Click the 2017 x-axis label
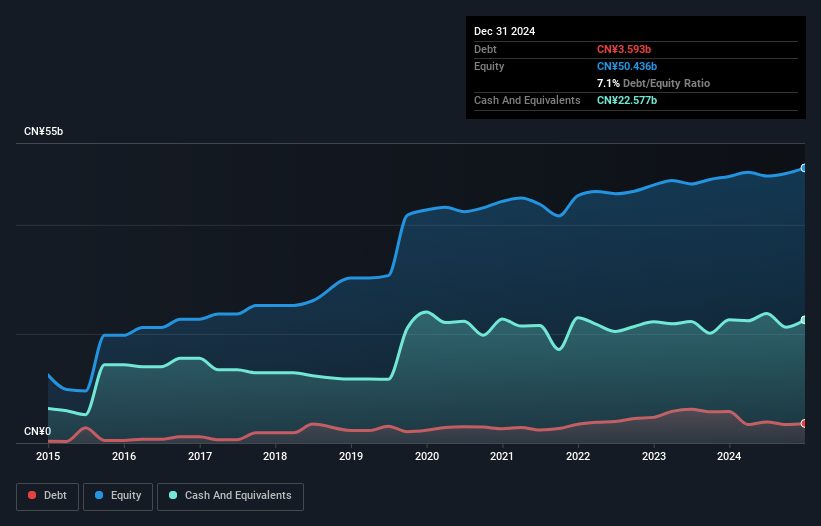This screenshot has height=526, width=821. point(200,456)
